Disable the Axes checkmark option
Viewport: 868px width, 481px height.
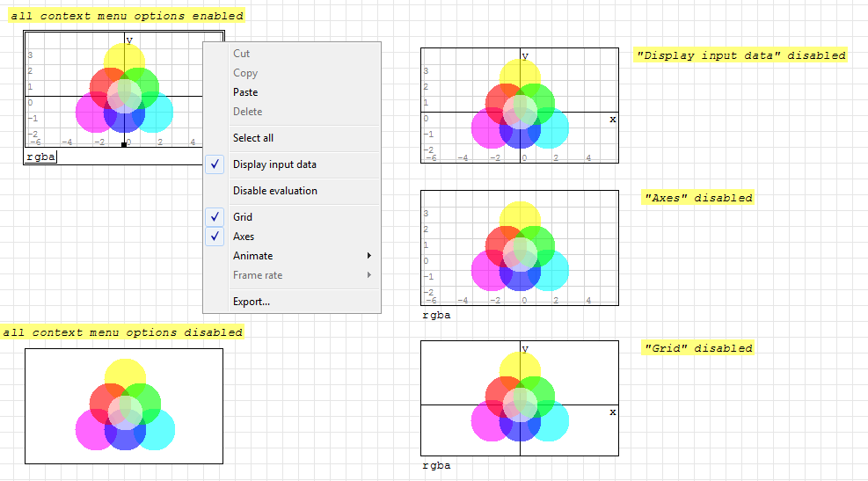coord(215,237)
